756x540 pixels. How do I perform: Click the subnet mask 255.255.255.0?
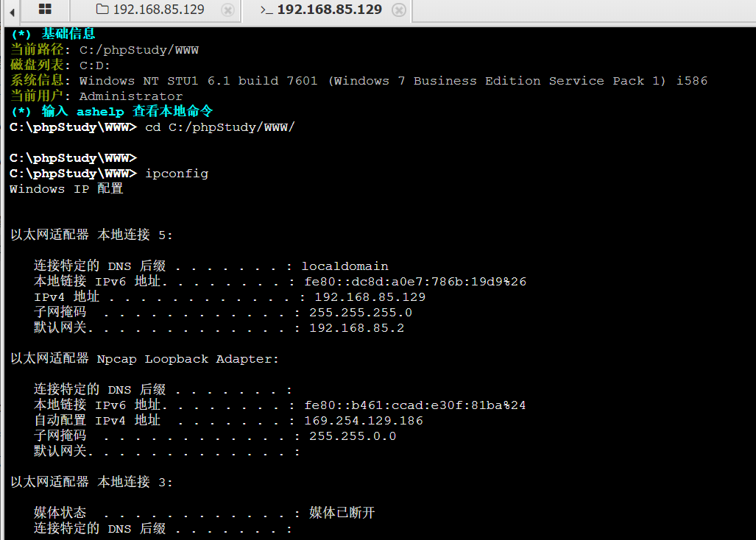coord(361,312)
